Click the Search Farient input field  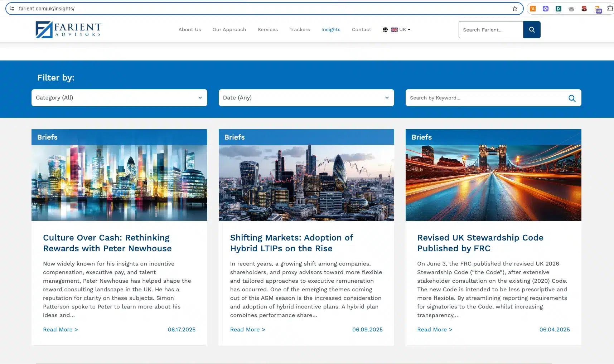point(491,30)
